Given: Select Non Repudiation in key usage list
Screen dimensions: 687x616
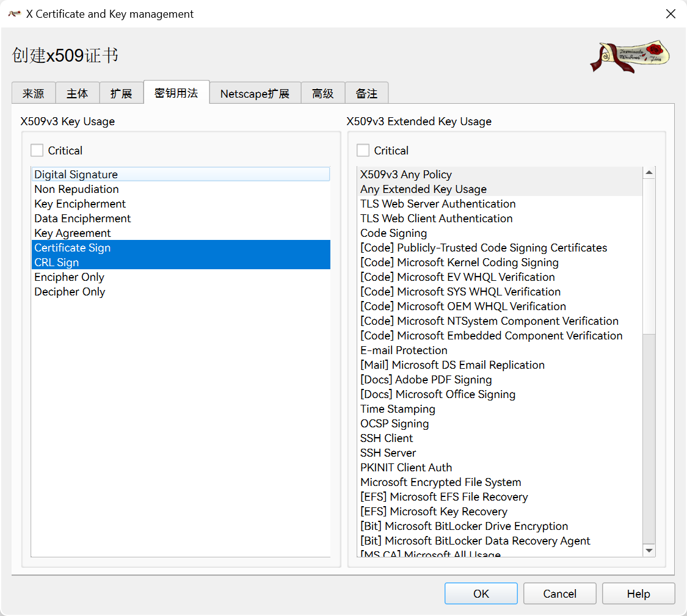Looking at the screenshot, I should click(x=181, y=189).
